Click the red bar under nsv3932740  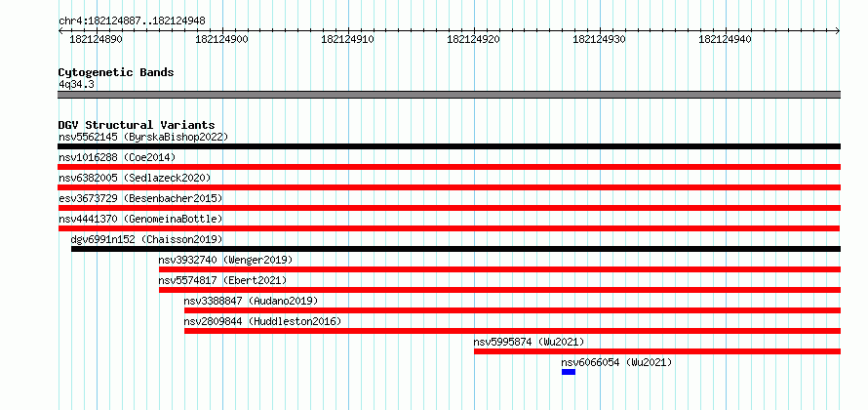499,269
